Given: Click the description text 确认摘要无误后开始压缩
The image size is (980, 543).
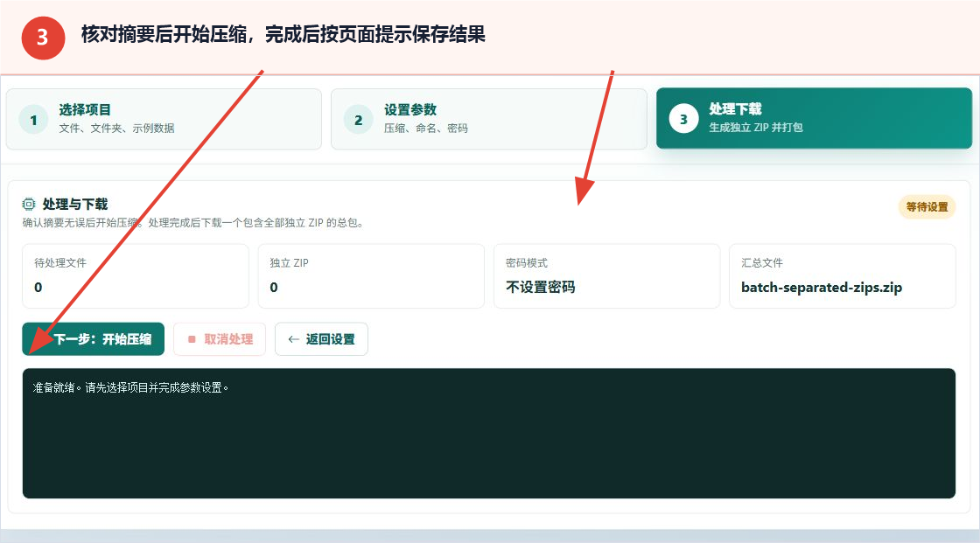Looking at the screenshot, I should (x=192, y=223).
